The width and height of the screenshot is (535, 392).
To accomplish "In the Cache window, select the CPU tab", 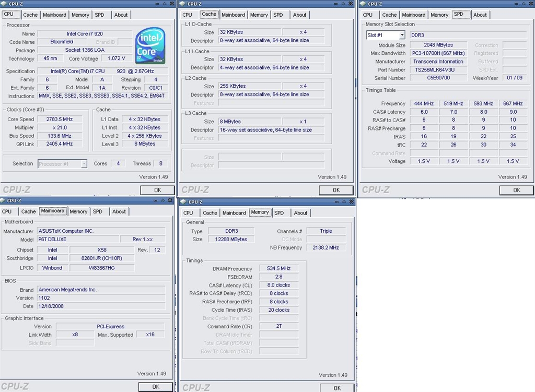I will click(188, 15).
